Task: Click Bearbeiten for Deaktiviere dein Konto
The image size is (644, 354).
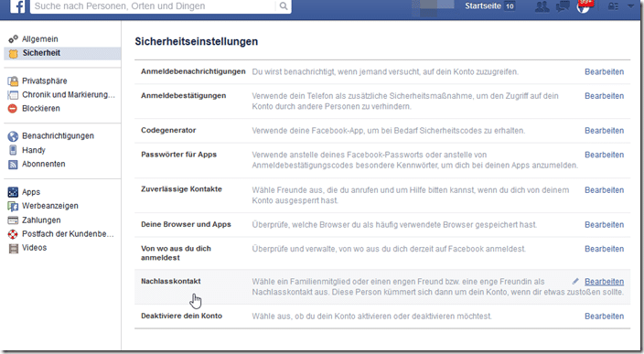Action: pos(604,316)
